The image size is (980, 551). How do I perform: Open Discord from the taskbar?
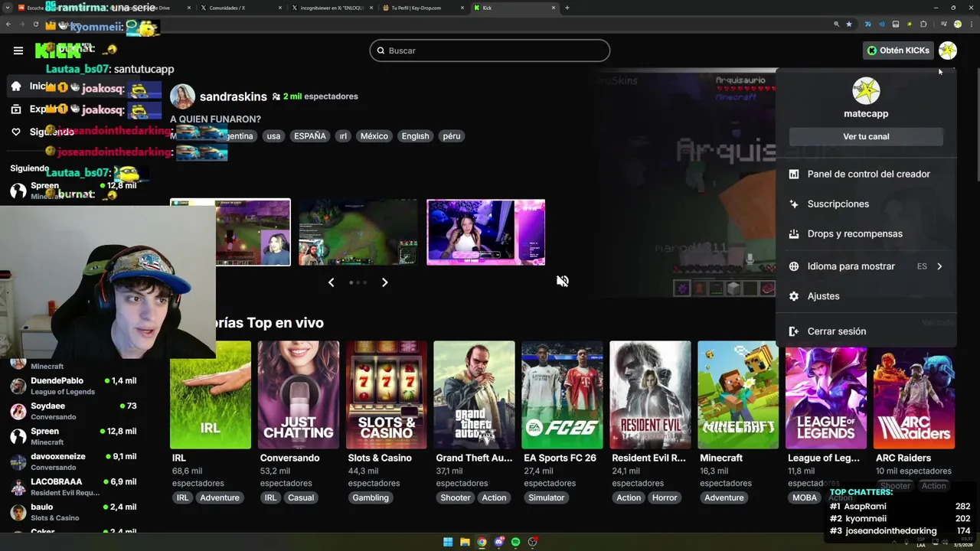[498, 542]
